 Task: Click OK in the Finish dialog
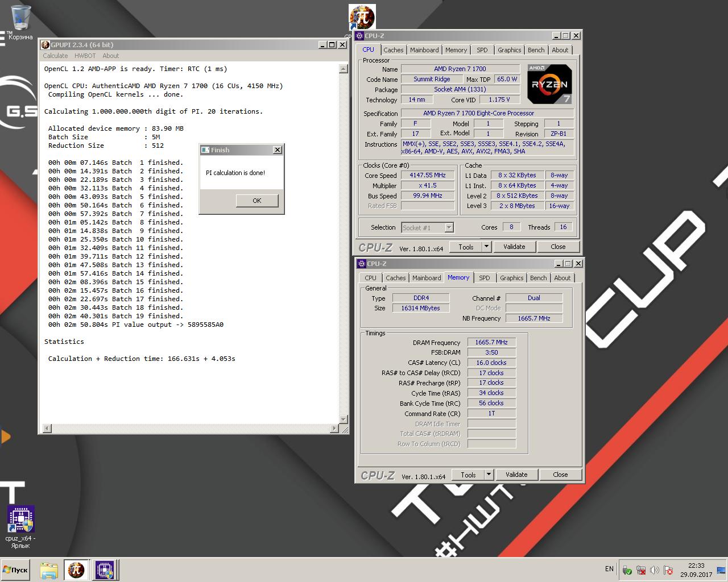[257, 201]
